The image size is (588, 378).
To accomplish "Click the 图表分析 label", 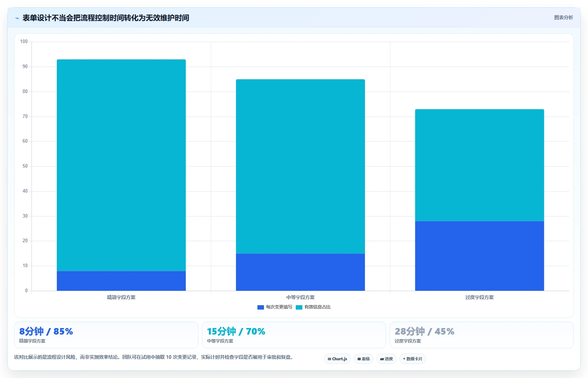I will (x=563, y=17).
